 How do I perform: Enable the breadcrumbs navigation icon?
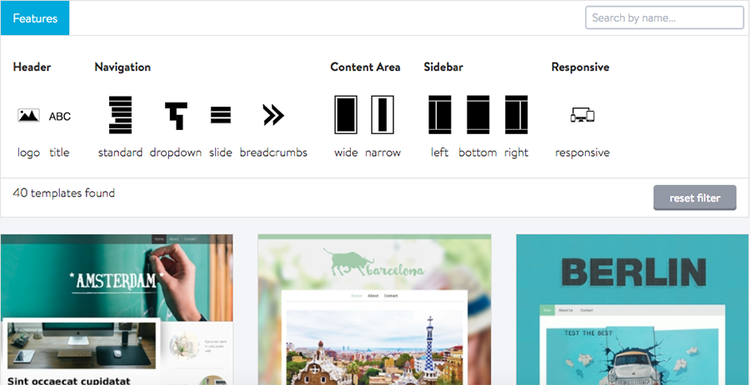click(274, 115)
